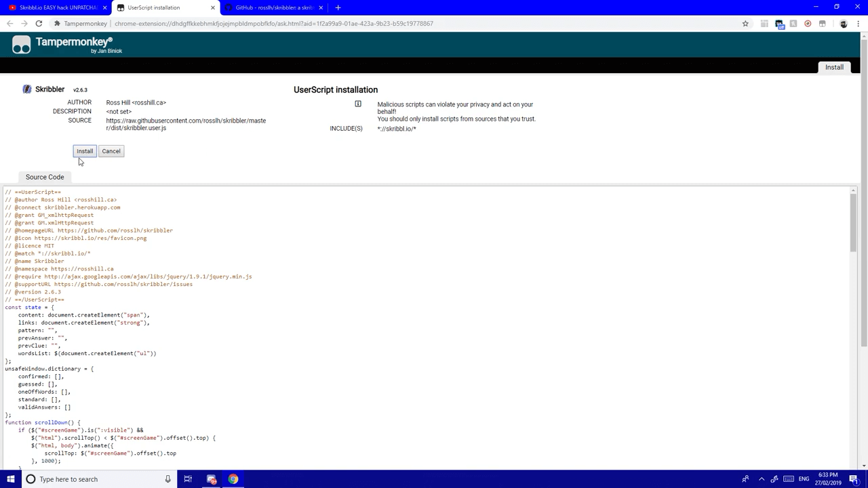Close the GitHub skribbler browser tab

click(x=321, y=7)
